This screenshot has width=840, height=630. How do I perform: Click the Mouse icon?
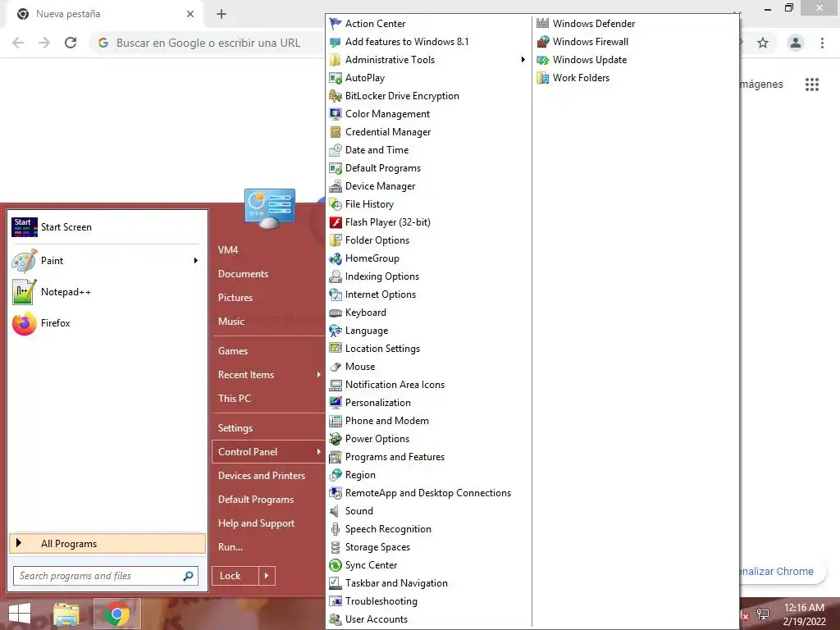(336, 367)
